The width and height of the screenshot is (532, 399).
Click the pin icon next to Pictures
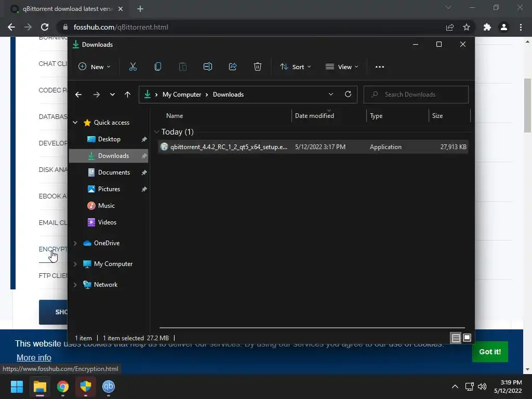click(x=144, y=189)
